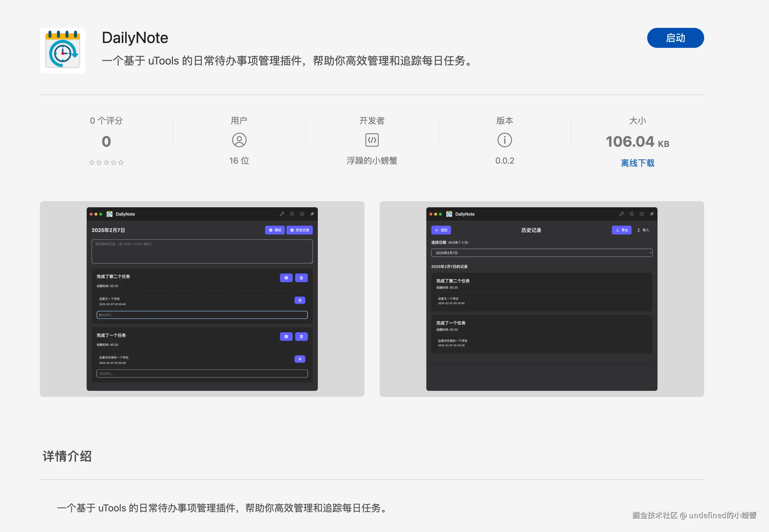Image resolution: width=769 pixels, height=532 pixels.
Task: Click the five-star rating row
Action: pyautogui.click(x=106, y=162)
